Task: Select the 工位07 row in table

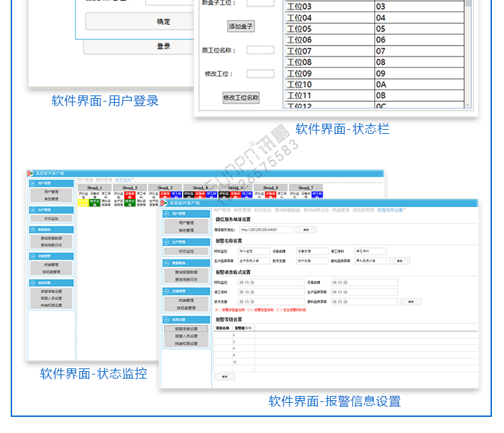Action: click(x=329, y=51)
